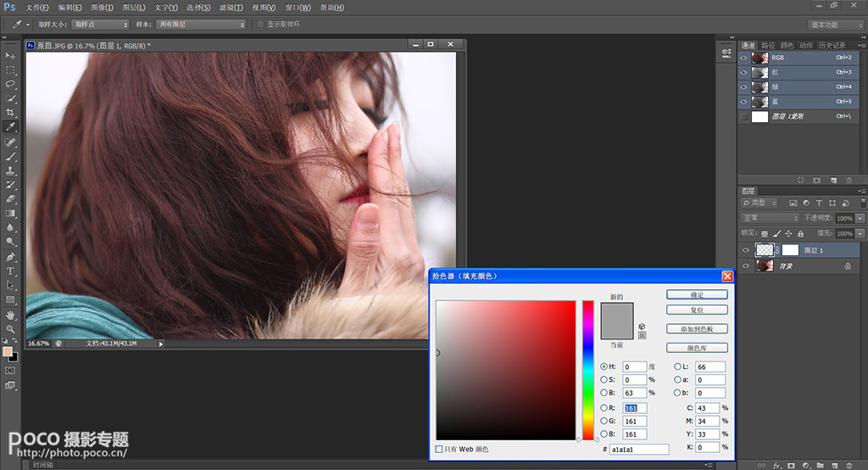Select the S: saturation radio button

coord(604,380)
